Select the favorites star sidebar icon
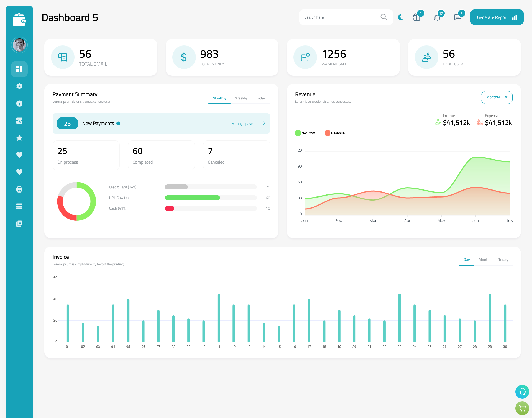 [19, 137]
